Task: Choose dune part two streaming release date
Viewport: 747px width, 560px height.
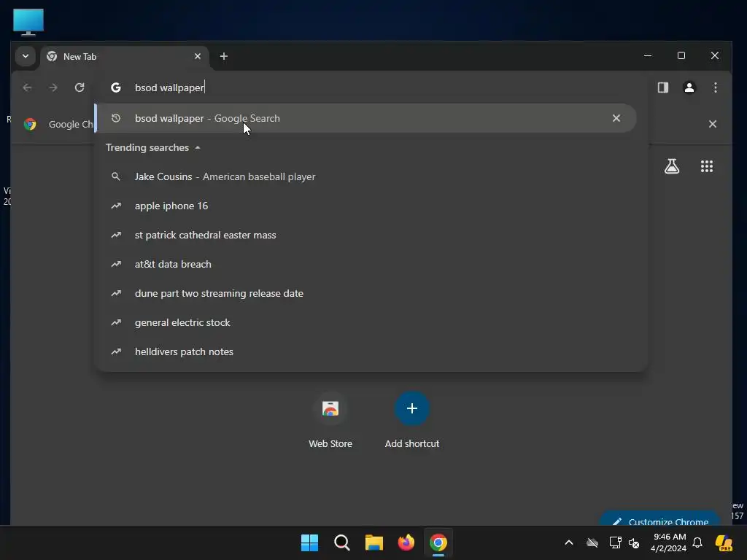Action: [371, 293]
